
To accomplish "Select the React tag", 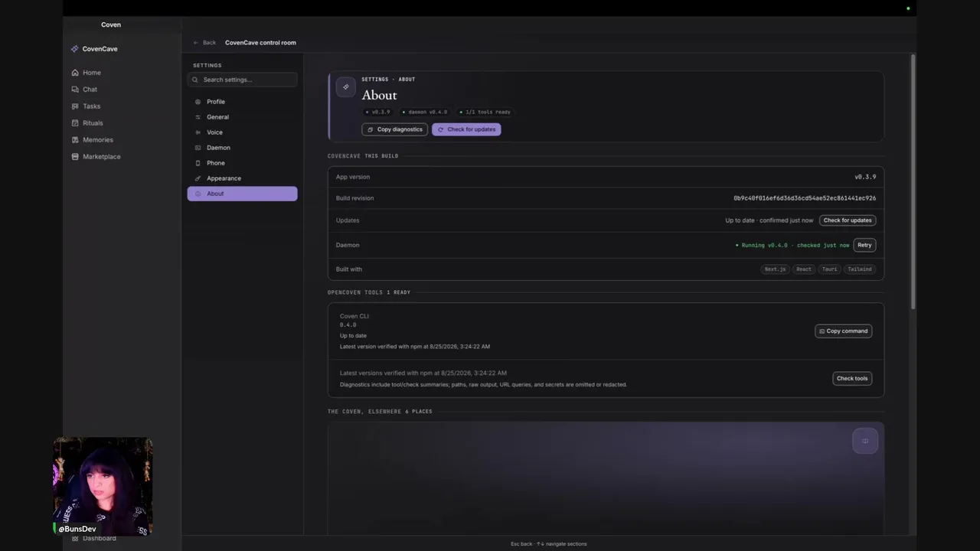I will pyautogui.click(x=803, y=269).
